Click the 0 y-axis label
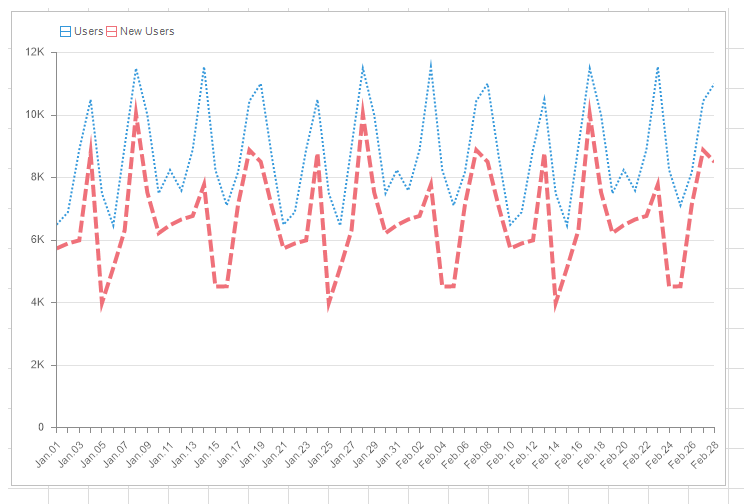Viewport: 744px width, 504px height. pos(42,428)
